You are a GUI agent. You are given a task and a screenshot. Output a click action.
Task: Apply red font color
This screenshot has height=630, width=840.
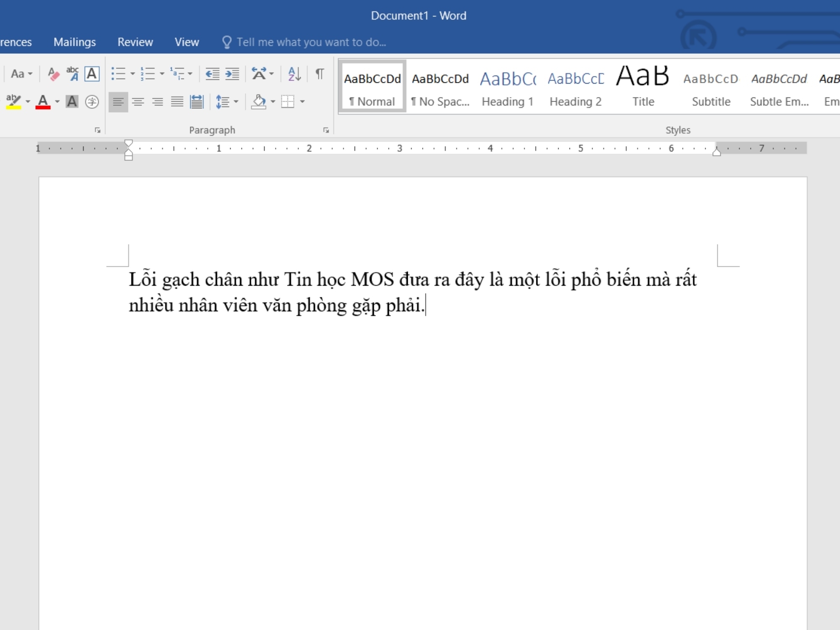tap(43, 102)
